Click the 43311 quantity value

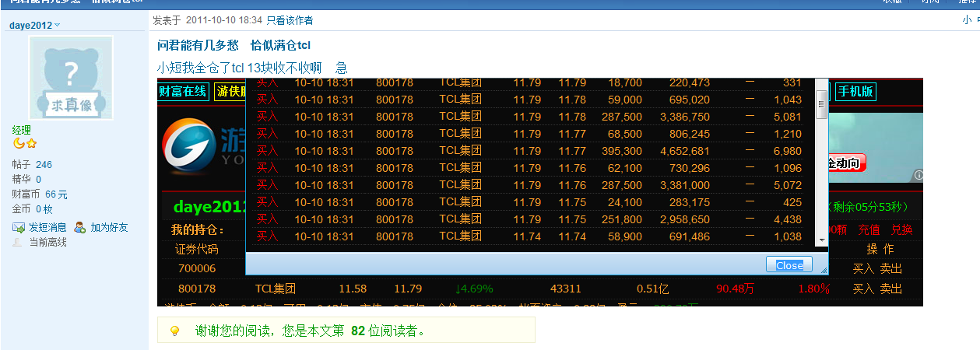566,289
